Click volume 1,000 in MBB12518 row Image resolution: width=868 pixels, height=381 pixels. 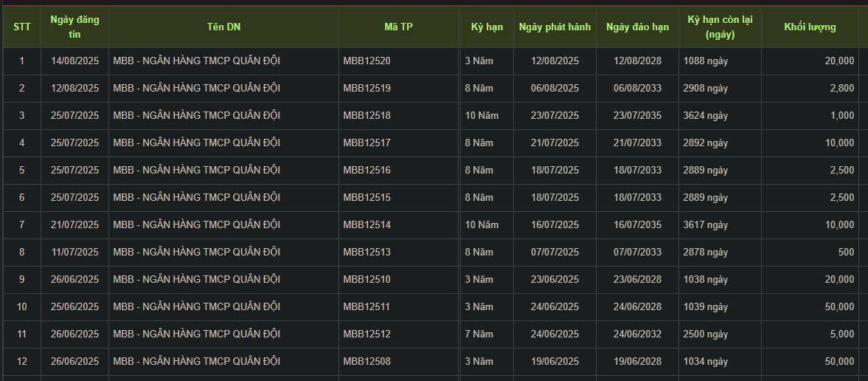point(842,115)
